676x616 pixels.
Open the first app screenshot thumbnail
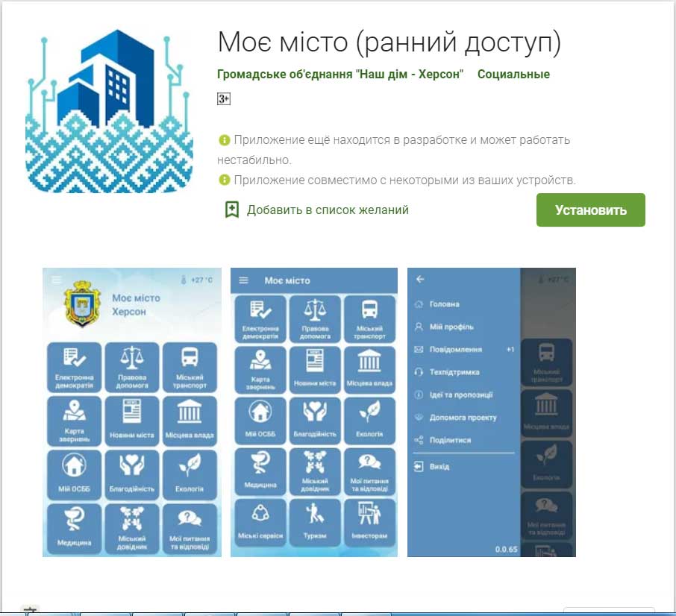[x=132, y=412]
